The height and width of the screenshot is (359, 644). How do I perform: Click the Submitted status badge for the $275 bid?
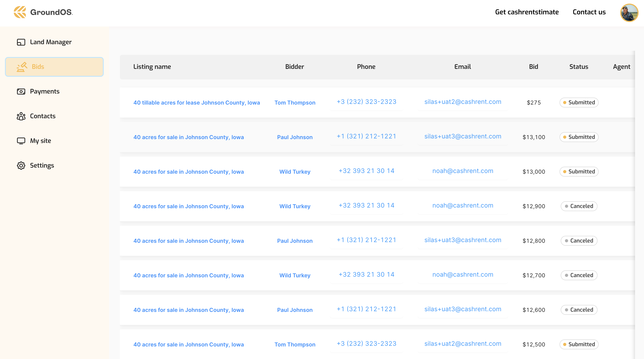coord(579,103)
